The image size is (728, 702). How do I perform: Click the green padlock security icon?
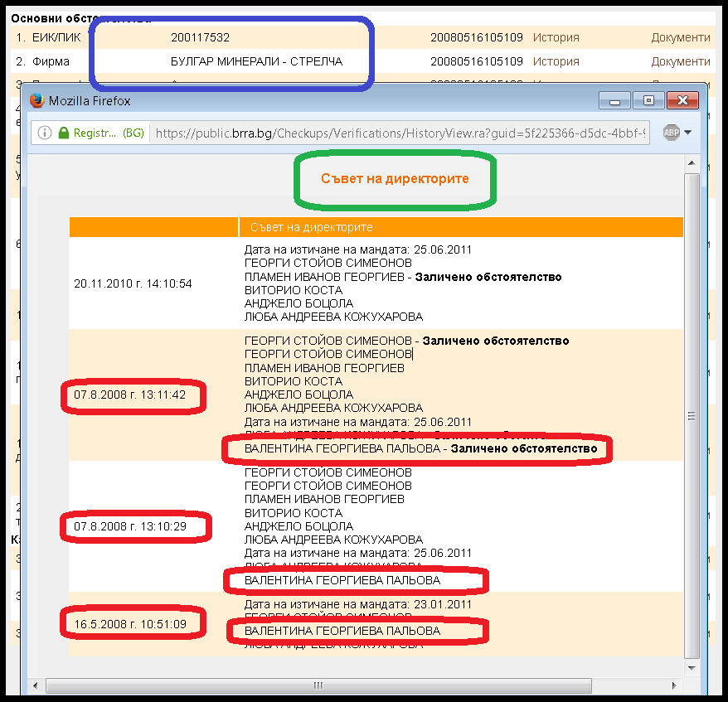pos(63,133)
